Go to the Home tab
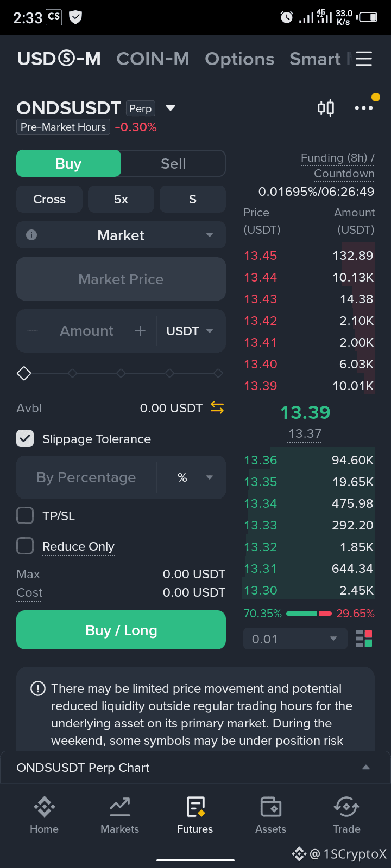 [44, 815]
